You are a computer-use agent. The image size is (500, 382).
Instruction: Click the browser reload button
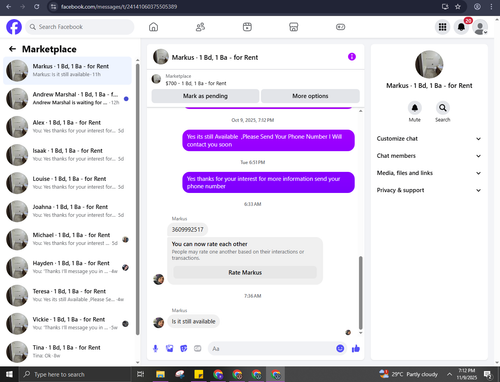click(x=36, y=7)
